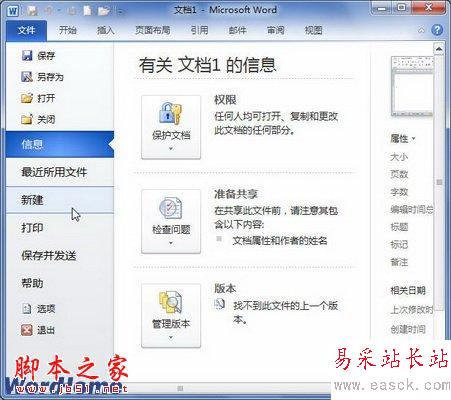Switch to the 开始 (Home) tab
Viewport: 451px width, 400px height.
point(68,30)
